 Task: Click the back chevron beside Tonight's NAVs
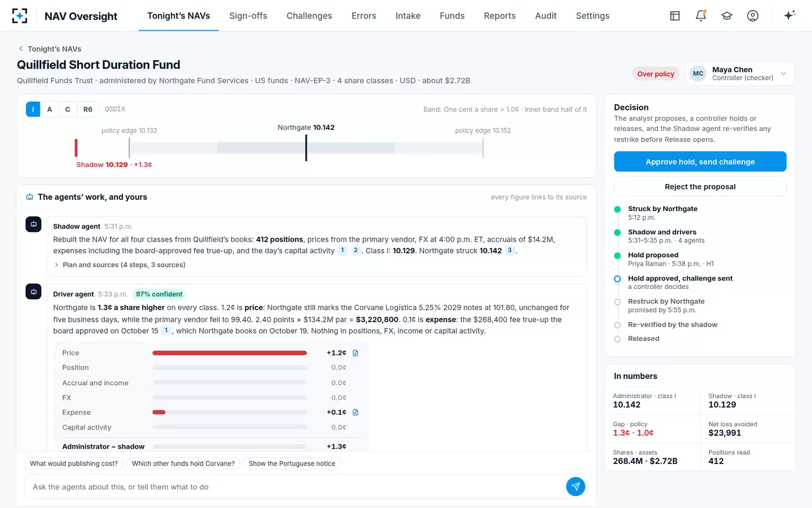coord(21,49)
